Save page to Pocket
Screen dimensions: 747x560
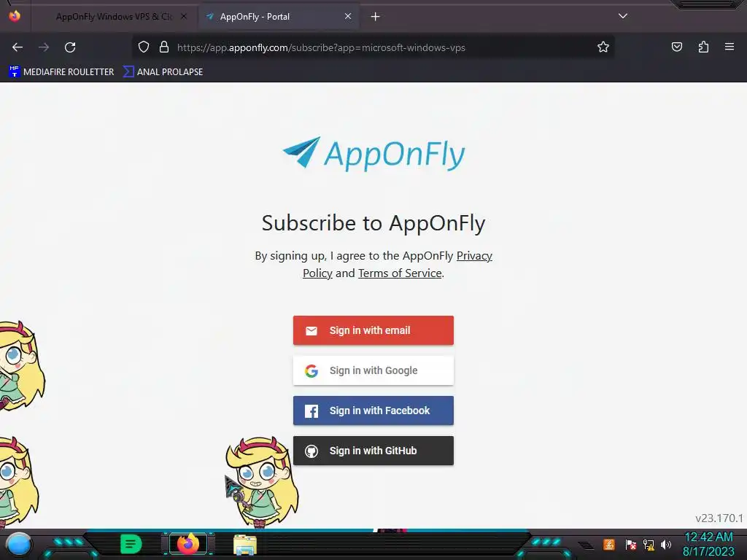[677, 47]
